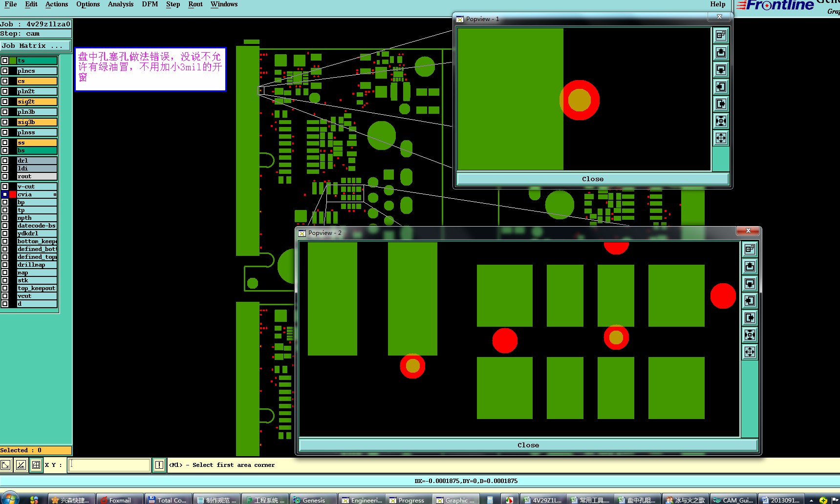This screenshot has height=504, width=840.
Task: Select the top_keepout layer row
Action: coord(37,288)
